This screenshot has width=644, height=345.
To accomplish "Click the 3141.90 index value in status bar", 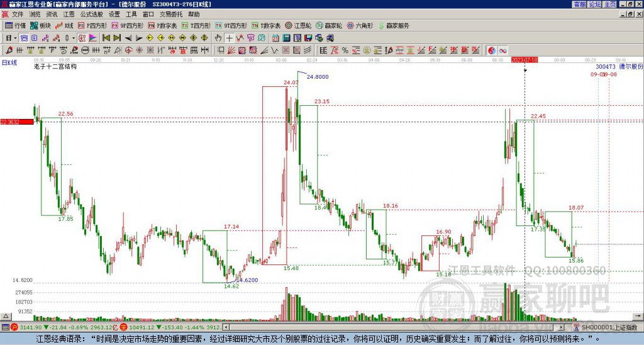I will [31, 327].
